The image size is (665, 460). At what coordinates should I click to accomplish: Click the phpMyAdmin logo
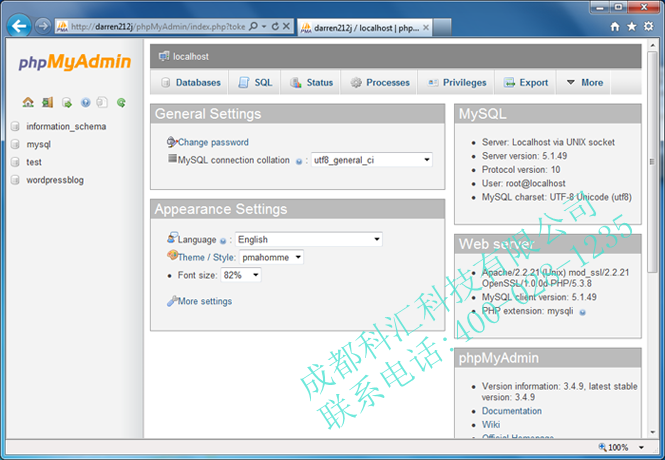coord(75,62)
